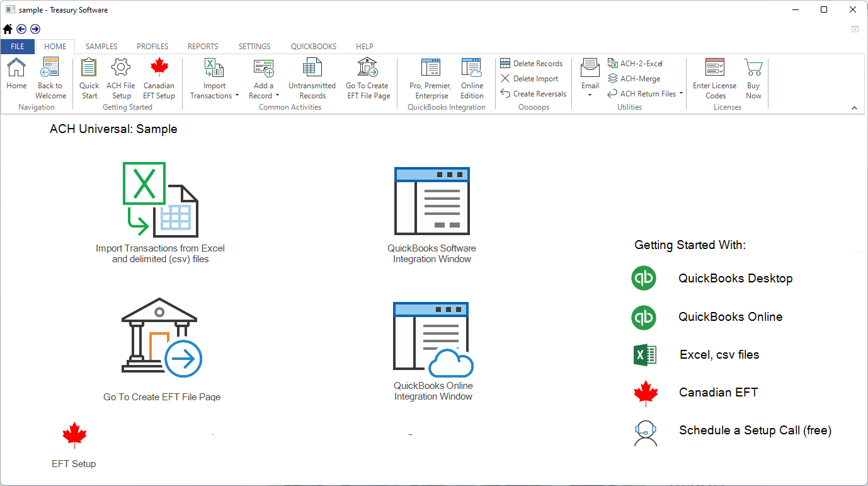
Task: Click the Go To Create EFT File Page label
Action: click(x=162, y=397)
